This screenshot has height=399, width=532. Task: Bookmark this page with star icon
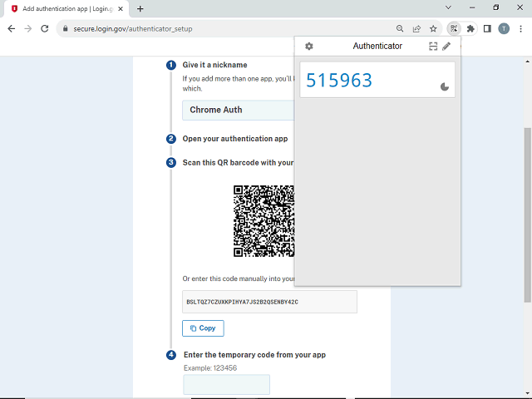pos(433,28)
